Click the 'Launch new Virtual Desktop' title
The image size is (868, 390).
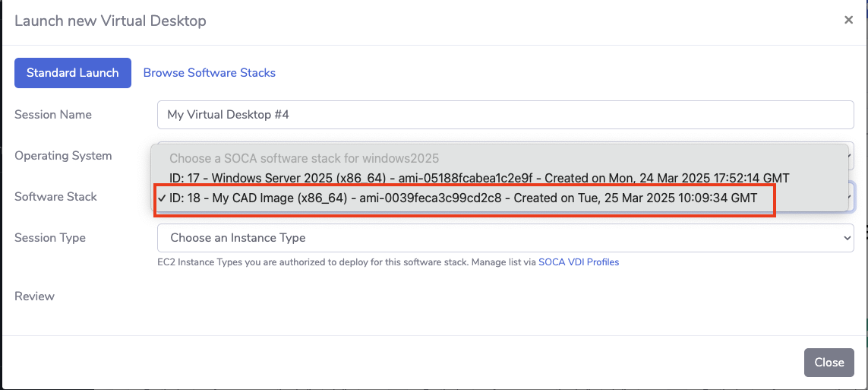[110, 21]
